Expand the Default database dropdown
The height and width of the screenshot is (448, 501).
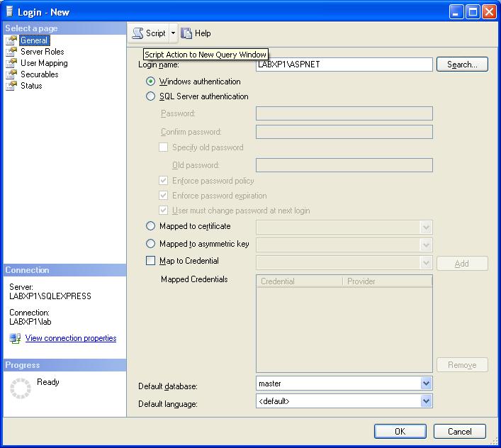[x=426, y=383]
